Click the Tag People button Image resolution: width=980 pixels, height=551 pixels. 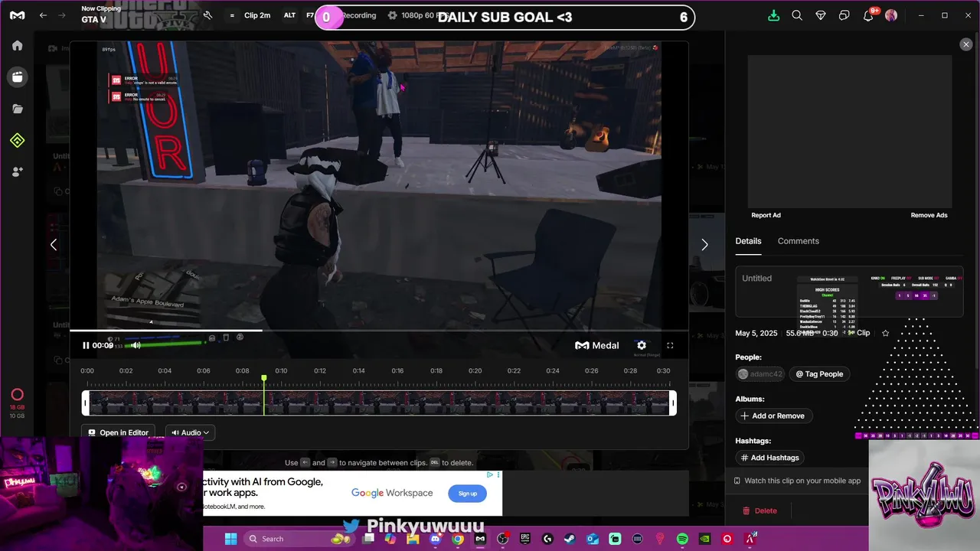819,374
